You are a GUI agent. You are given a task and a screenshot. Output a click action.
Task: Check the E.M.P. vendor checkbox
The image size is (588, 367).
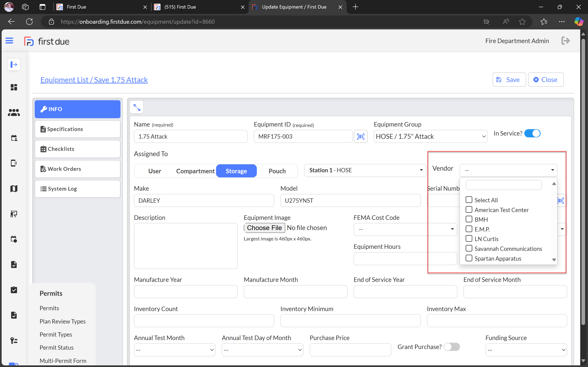pos(469,229)
